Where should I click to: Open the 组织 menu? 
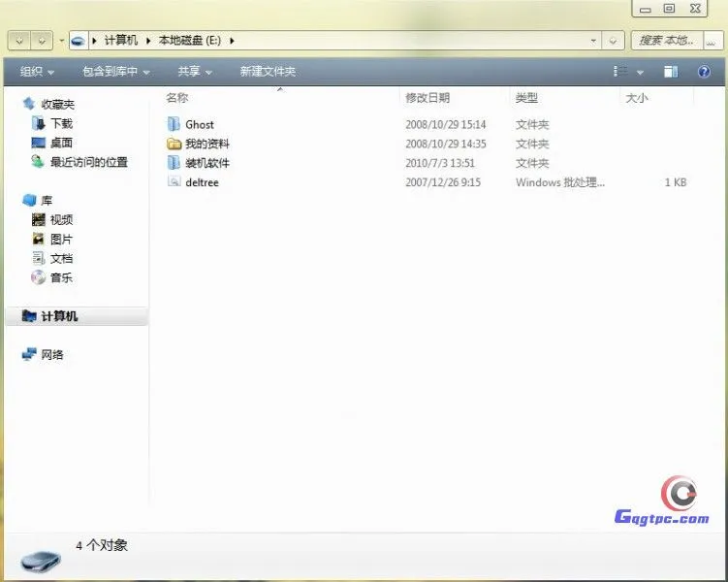point(37,72)
